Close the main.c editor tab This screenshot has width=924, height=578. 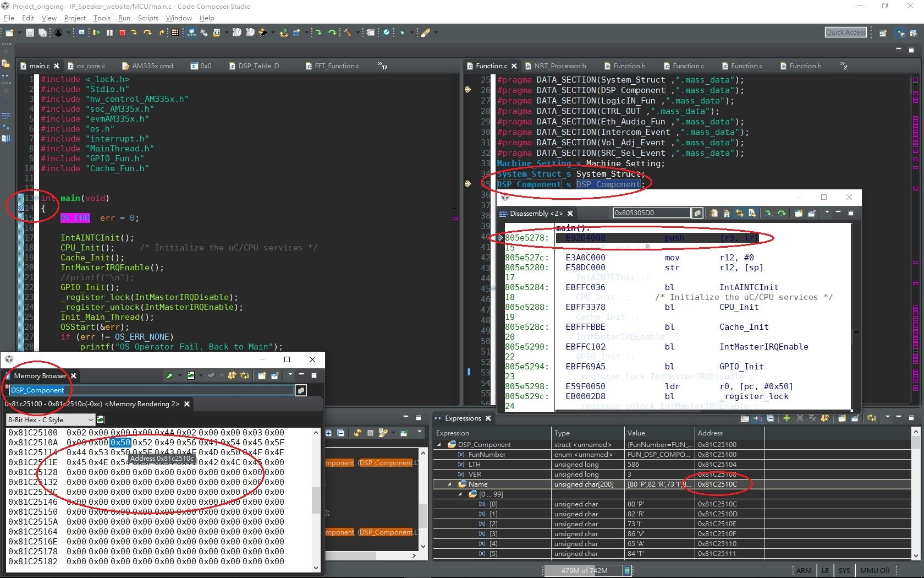tap(57, 66)
